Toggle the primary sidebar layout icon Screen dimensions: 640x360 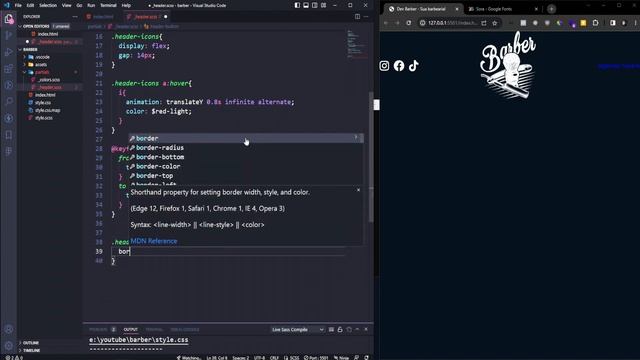pyautogui.click(x=297, y=5)
